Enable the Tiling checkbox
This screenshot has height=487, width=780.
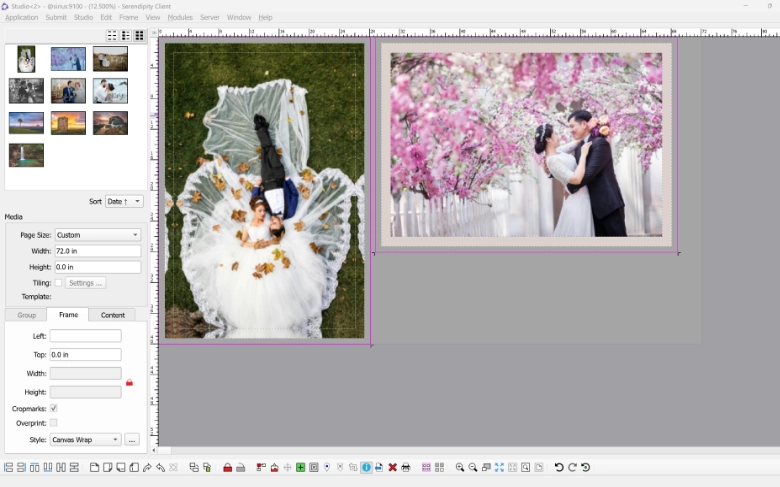58,283
